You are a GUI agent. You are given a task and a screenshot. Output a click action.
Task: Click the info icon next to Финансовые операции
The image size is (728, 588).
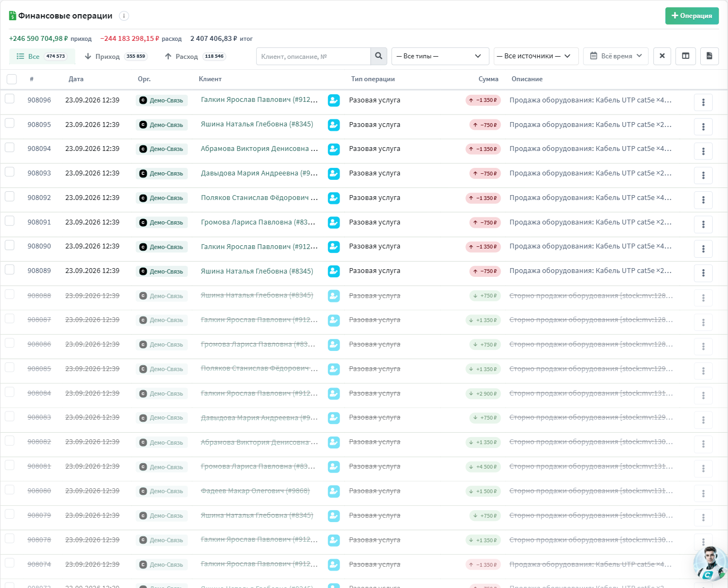[x=124, y=16]
